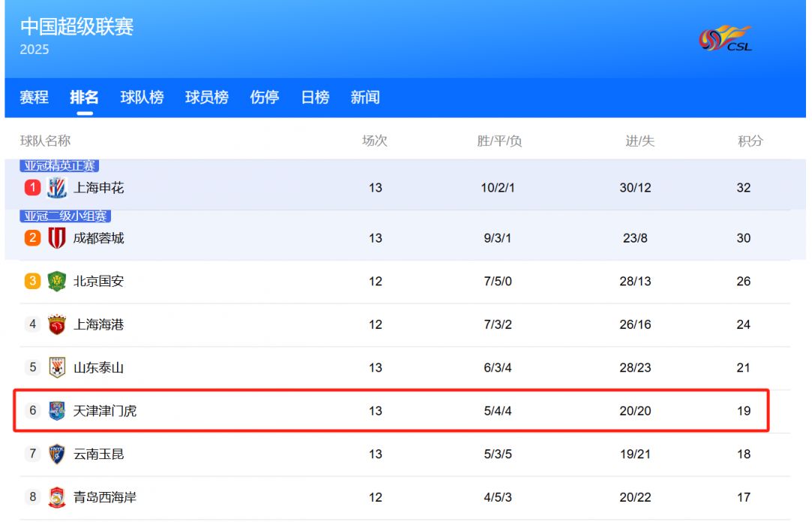Viewport: 812px width, 522px height.
Task: Click the orange rank 2 badge
Action: (x=32, y=238)
